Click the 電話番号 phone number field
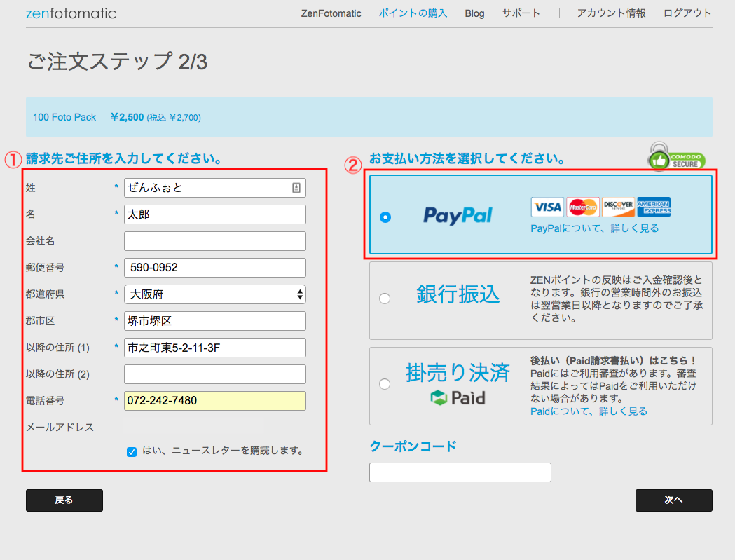 click(214, 401)
